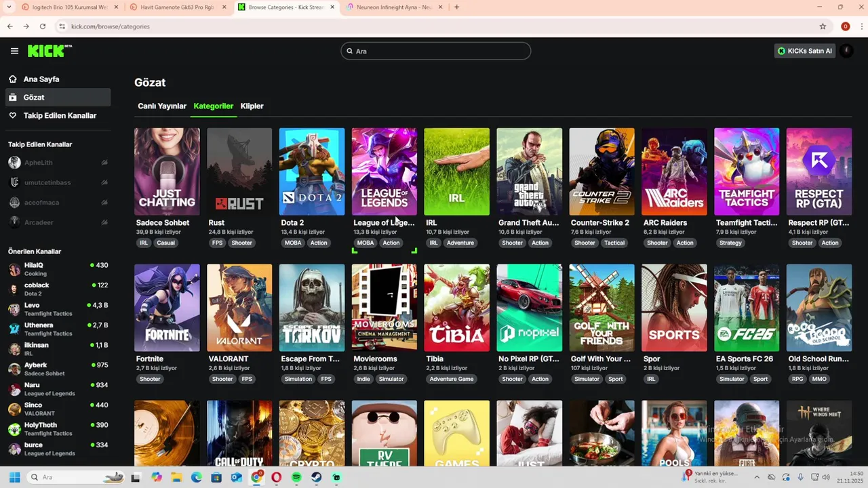The height and width of the screenshot is (488, 868).
Task: Open Ana Sayfa in the sidebar
Action: (58, 79)
